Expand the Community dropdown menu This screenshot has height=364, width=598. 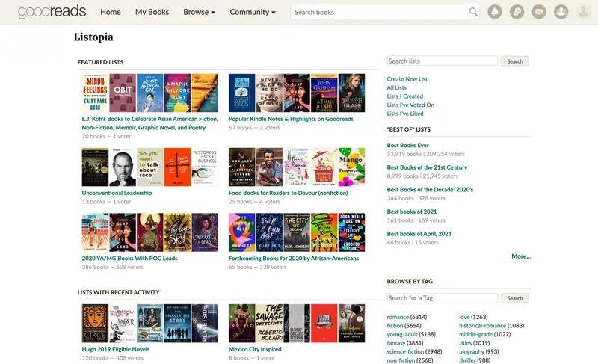click(253, 12)
